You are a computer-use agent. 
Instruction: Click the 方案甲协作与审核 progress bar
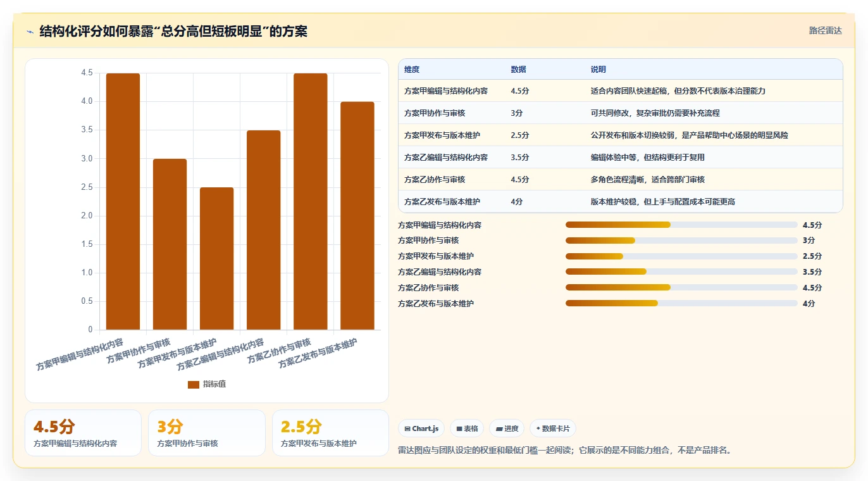click(x=681, y=240)
